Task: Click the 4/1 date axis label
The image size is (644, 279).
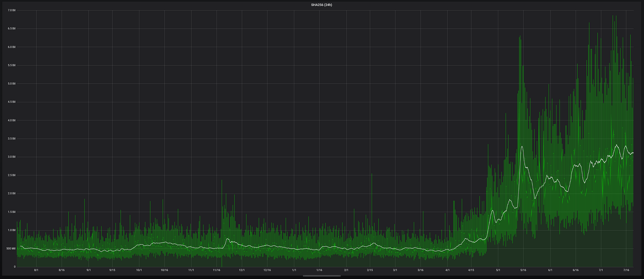Action: tap(448, 270)
